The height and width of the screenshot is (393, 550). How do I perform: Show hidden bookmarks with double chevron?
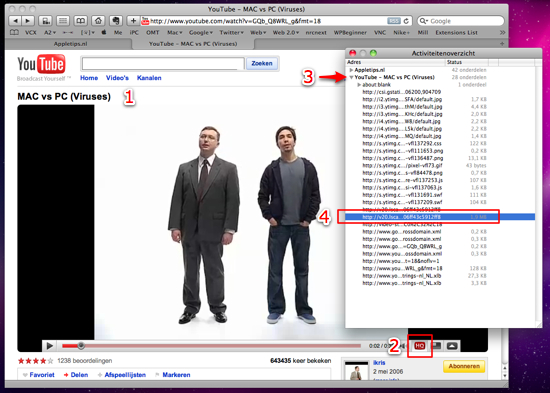click(x=502, y=32)
